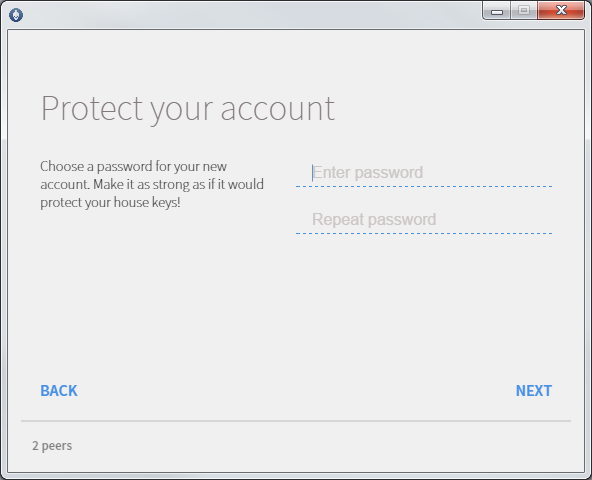Click the word account in the heading

[278, 109]
